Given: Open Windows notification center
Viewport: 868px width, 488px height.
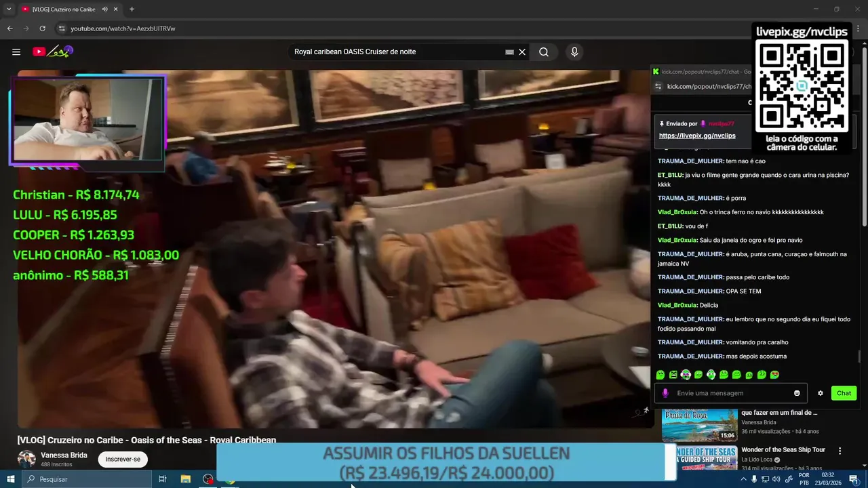Looking at the screenshot, I should [x=854, y=479].
